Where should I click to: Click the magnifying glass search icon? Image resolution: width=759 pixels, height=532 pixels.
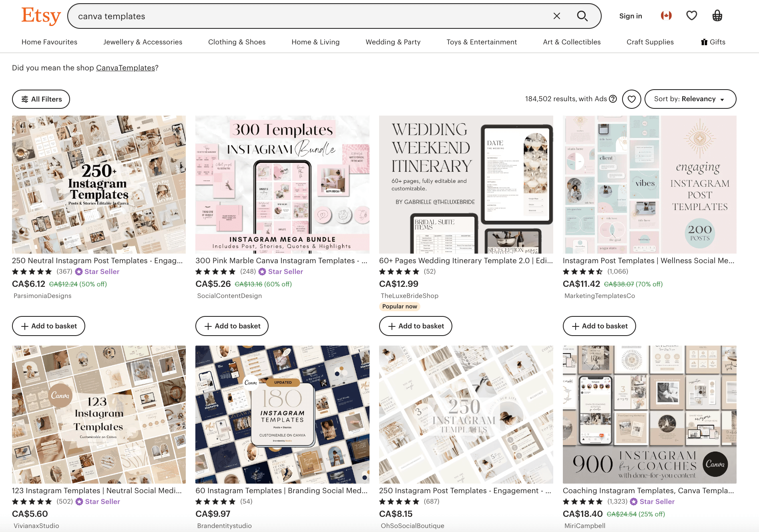[582, 16]
